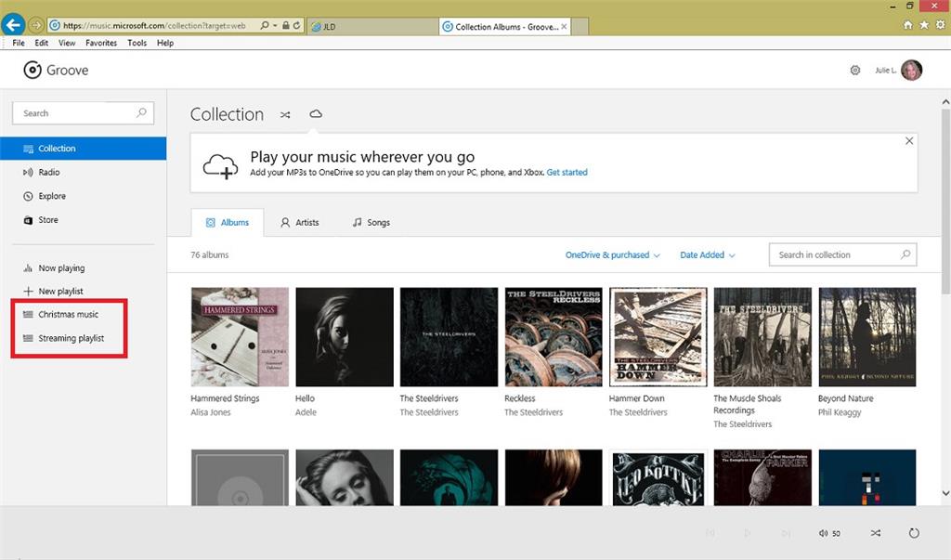
Task: Switch to the Artists tab
Action: (x=300, y=223)
